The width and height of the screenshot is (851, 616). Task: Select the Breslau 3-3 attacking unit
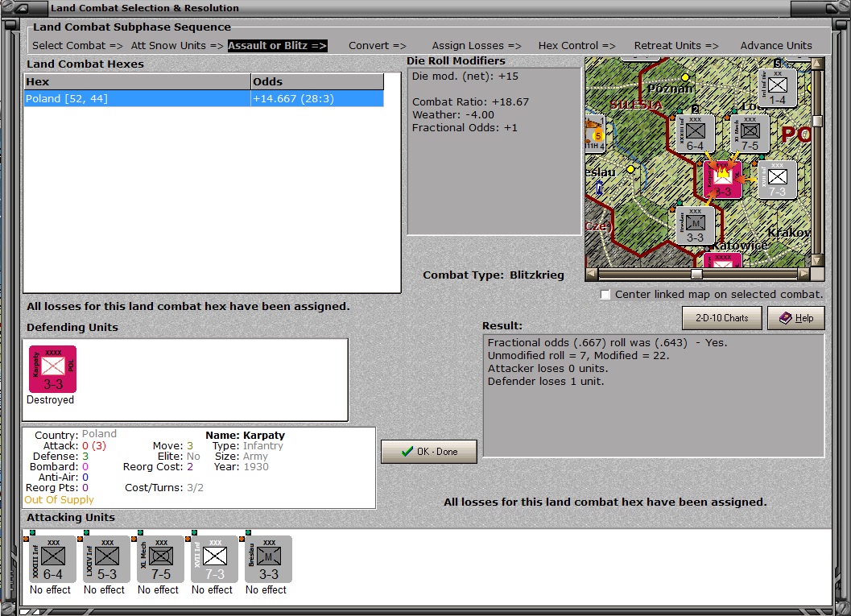(x=268, y=559)
